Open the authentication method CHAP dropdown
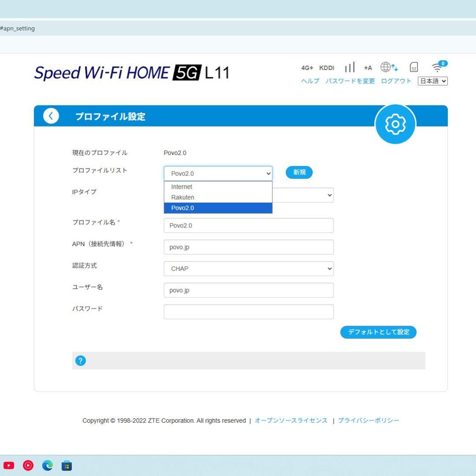 point(249,269)
